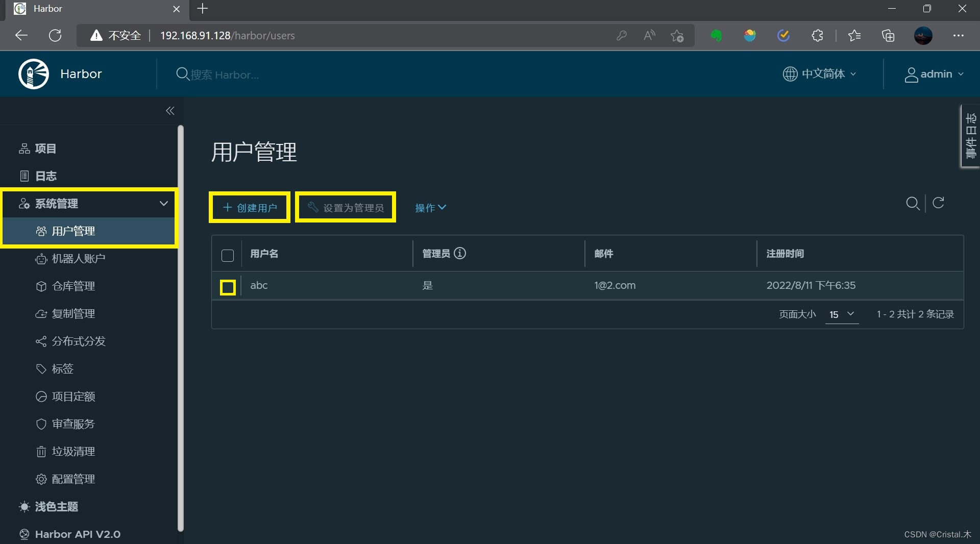Click the browser profile avatar

pos(923,35)
